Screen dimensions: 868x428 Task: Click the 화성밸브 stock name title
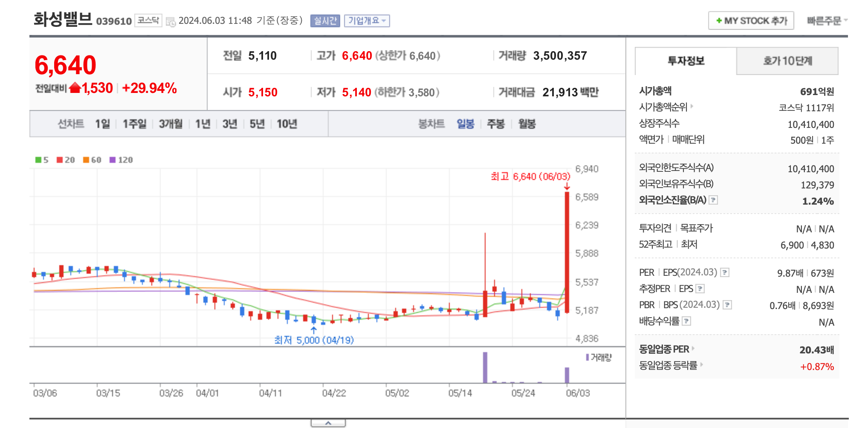[63, 20]
